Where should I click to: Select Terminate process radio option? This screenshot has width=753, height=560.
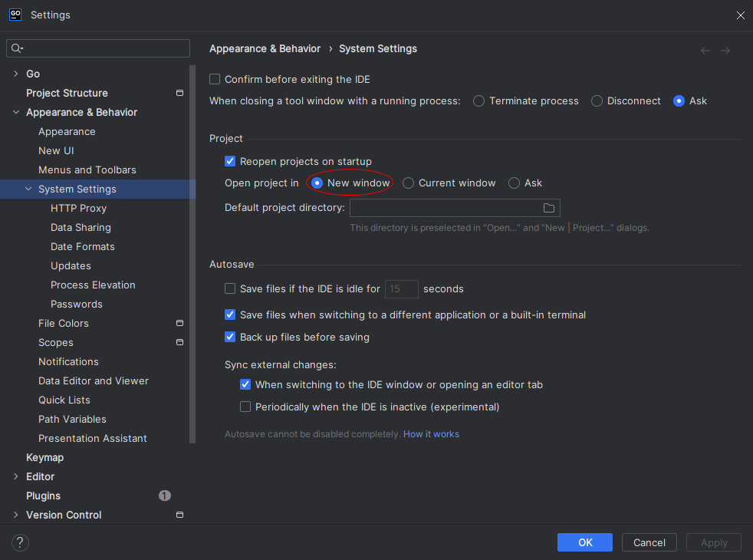point(478,100)
